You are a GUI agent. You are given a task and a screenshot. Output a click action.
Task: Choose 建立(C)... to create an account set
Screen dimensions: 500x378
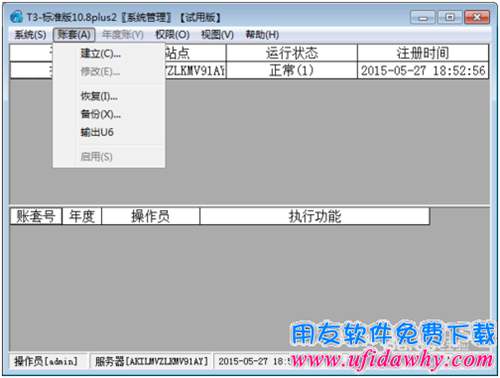point(109,53)
